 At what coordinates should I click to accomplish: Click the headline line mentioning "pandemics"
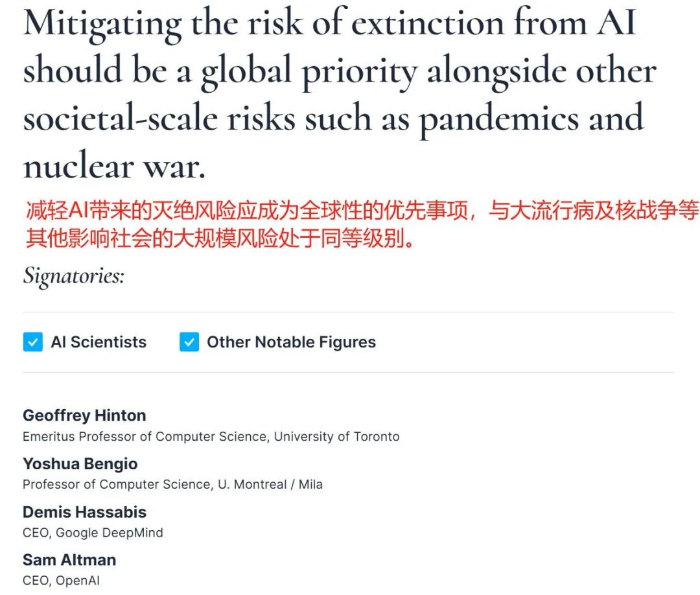point(333,119)
